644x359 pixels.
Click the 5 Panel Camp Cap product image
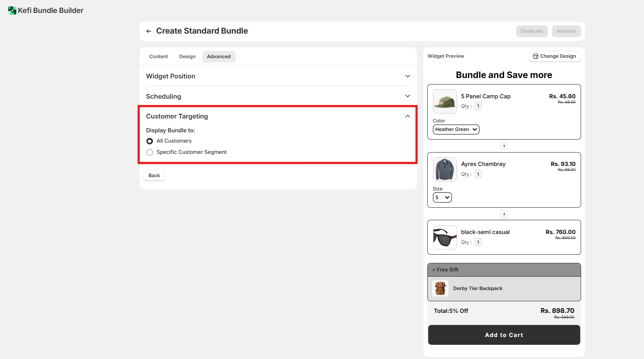click(x=445, y=102)
